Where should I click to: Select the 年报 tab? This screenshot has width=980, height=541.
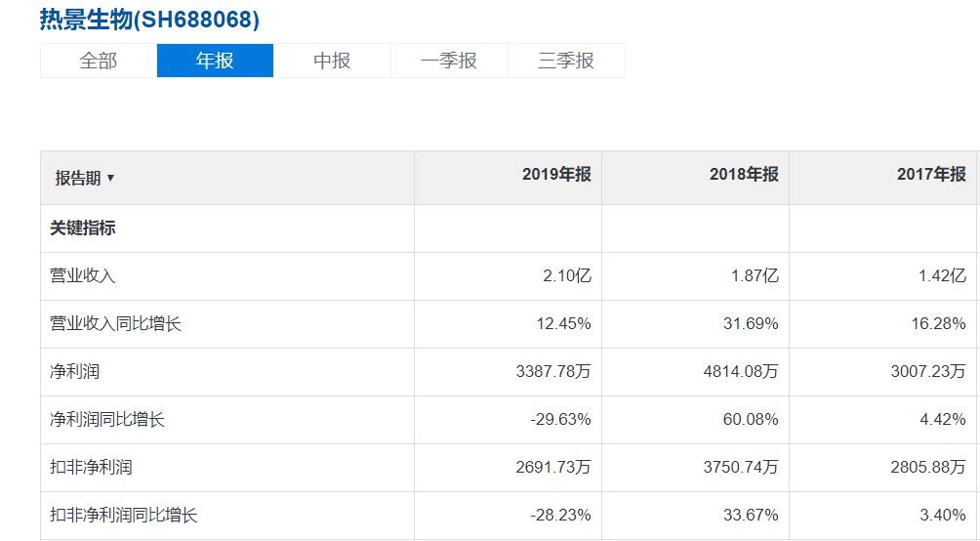215,61
